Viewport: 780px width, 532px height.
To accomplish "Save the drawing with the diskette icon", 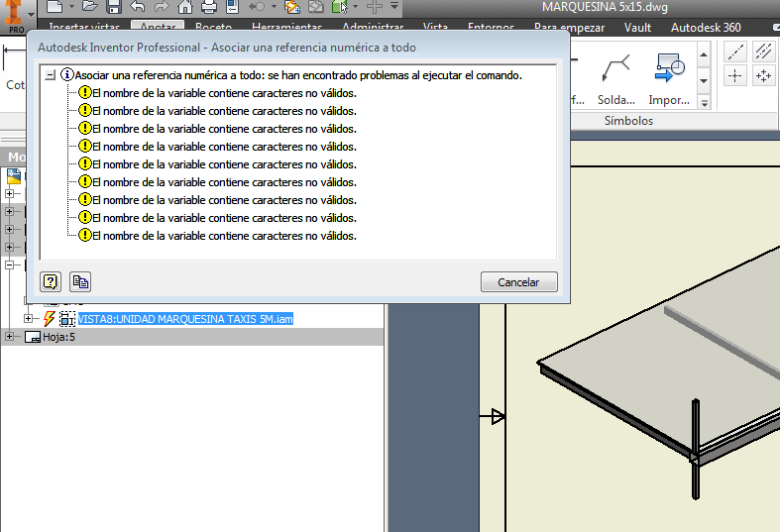I will [114, 7].
